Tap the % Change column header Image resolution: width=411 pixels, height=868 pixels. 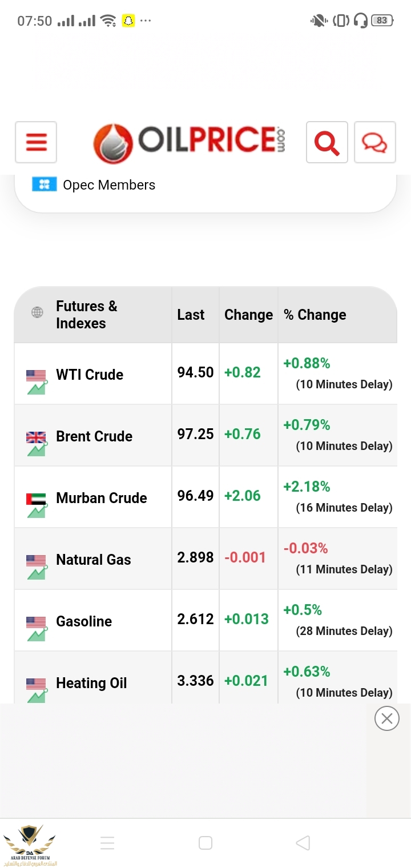pos(315,315)
